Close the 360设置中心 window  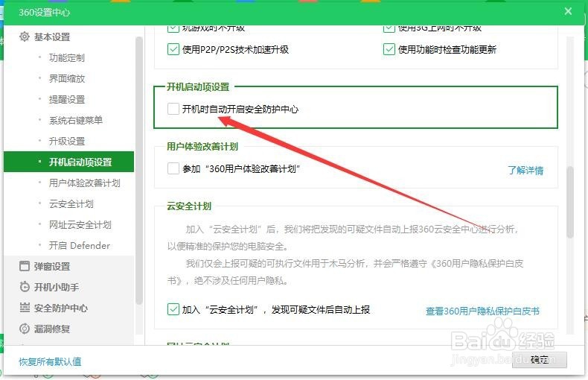(x=568, y=11)
